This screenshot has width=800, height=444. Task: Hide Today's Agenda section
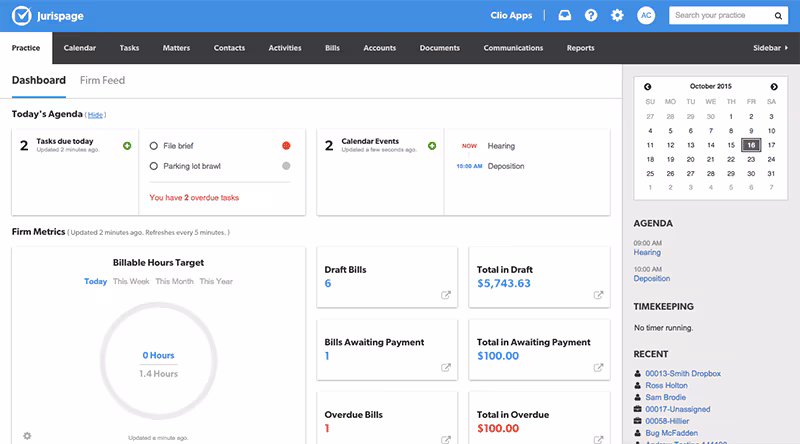(95, 115)
